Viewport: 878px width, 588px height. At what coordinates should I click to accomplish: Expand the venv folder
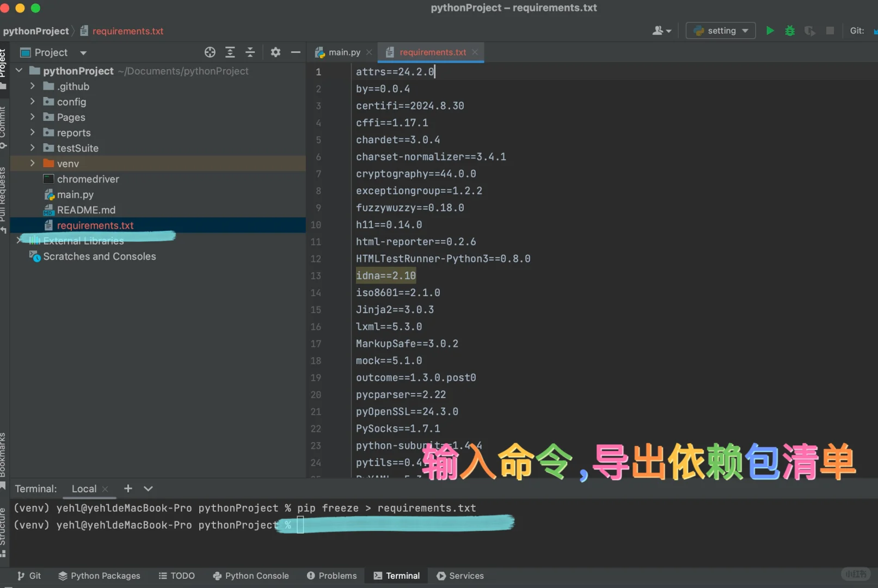[33, 163]
